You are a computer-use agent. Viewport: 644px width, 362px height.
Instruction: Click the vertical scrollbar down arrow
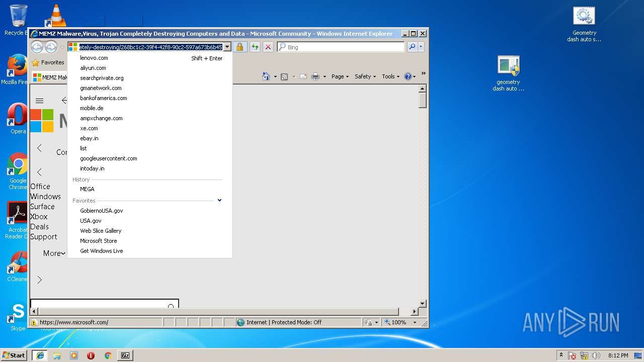click(x=423, y=304)
